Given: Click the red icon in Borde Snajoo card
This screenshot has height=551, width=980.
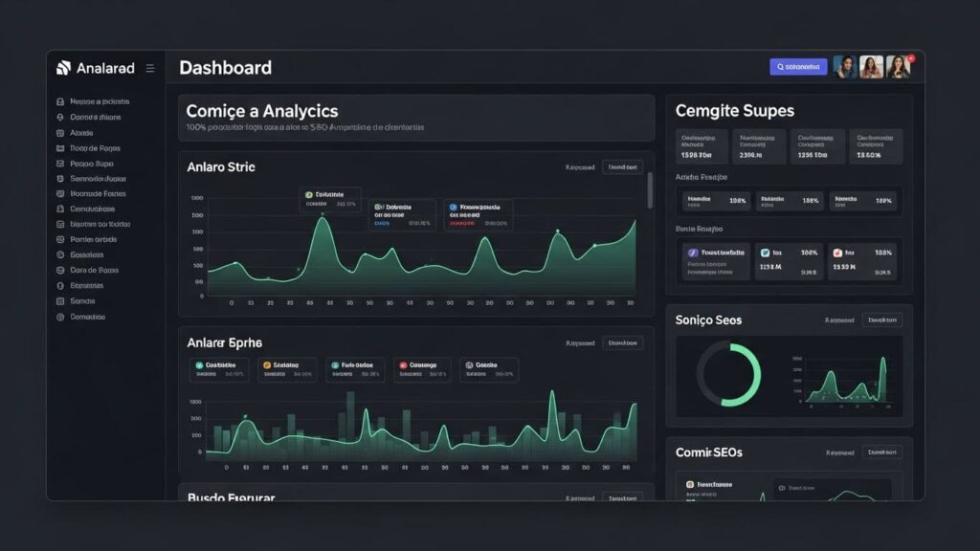Looking at the screenshot, I should (x=836, y=253).
